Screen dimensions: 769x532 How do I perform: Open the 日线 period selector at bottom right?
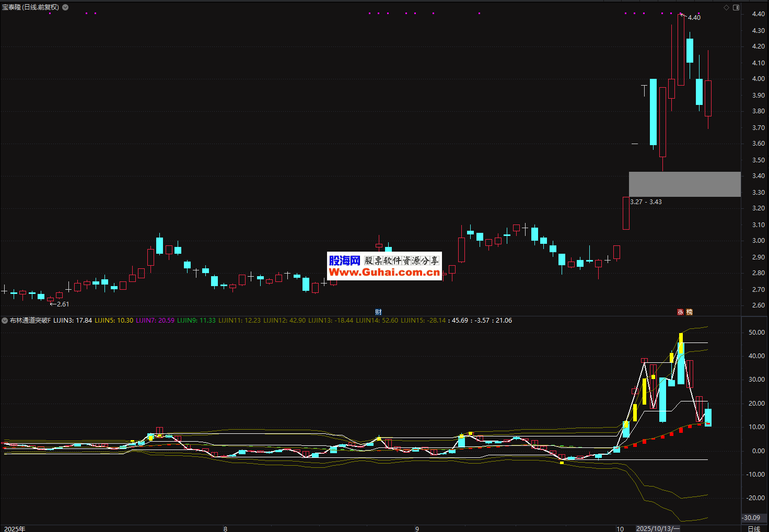pyautogui.click(x=753, y=529)
